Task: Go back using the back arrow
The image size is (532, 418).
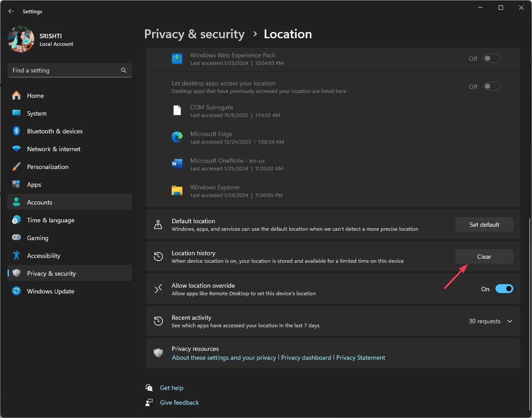Action: (11, 11)
